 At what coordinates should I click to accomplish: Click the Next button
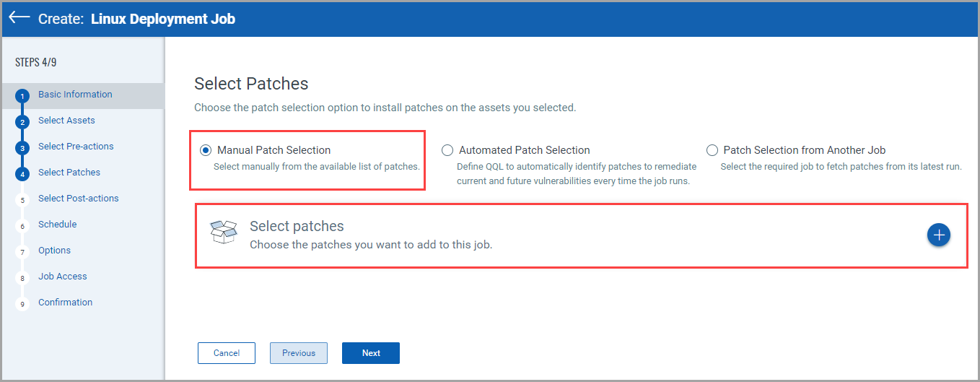(371, 353)
